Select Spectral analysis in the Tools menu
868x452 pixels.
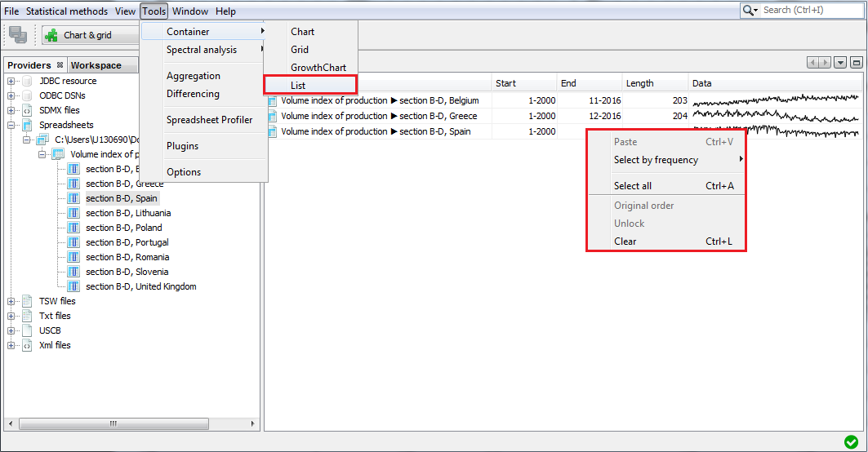click(202, 50)
